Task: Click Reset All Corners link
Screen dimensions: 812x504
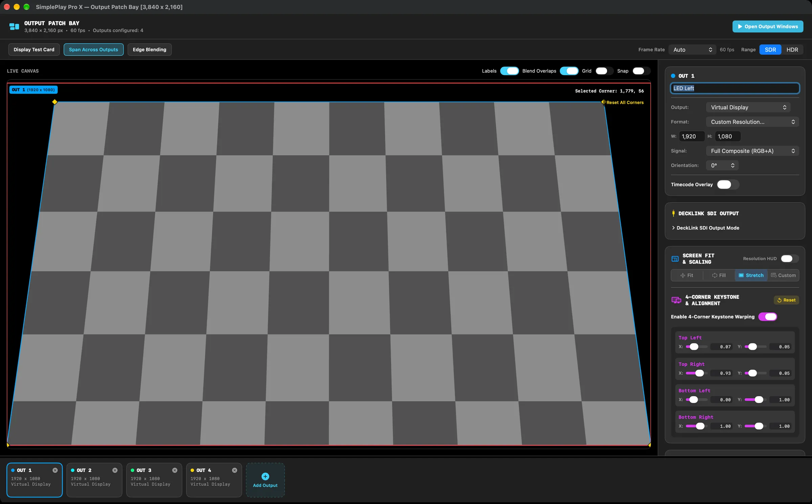Action: coord(625,102)
